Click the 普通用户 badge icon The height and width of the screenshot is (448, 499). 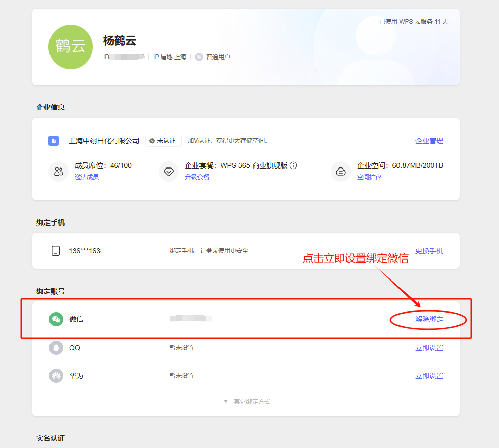pyautogui.click(x=199, y=57)
